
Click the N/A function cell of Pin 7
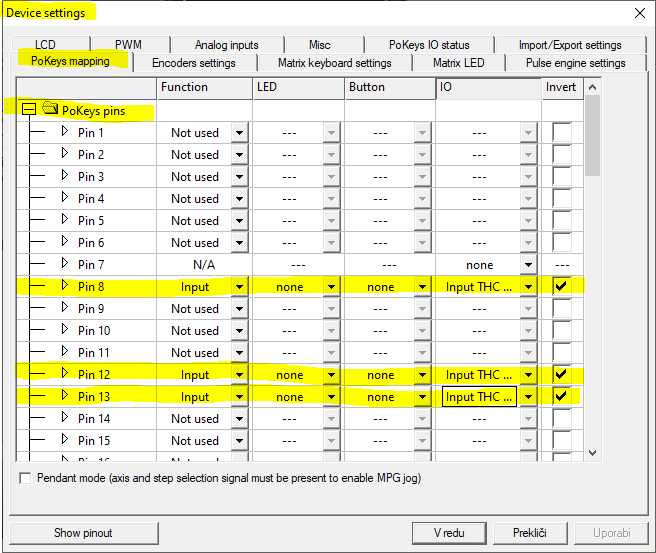(x=204, y=265)
